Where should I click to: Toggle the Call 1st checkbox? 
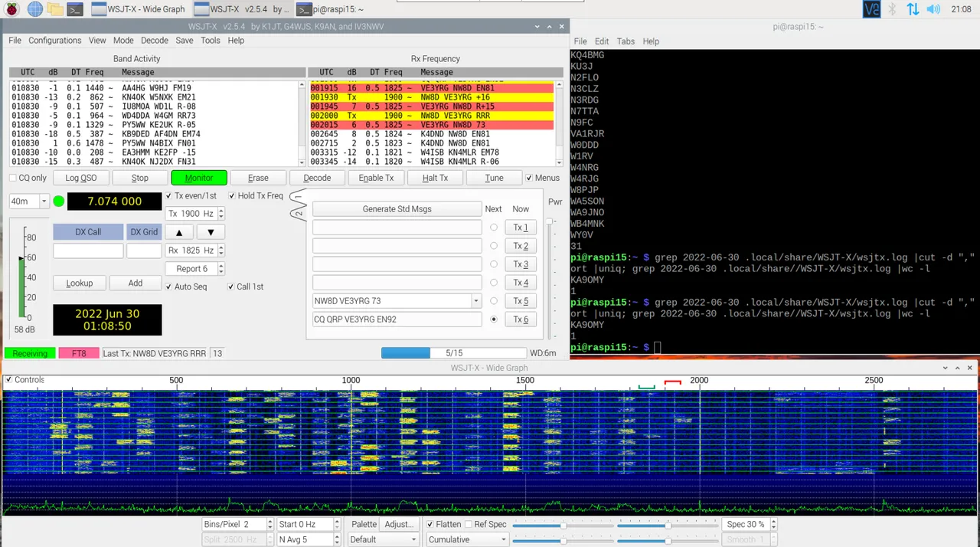230,287
